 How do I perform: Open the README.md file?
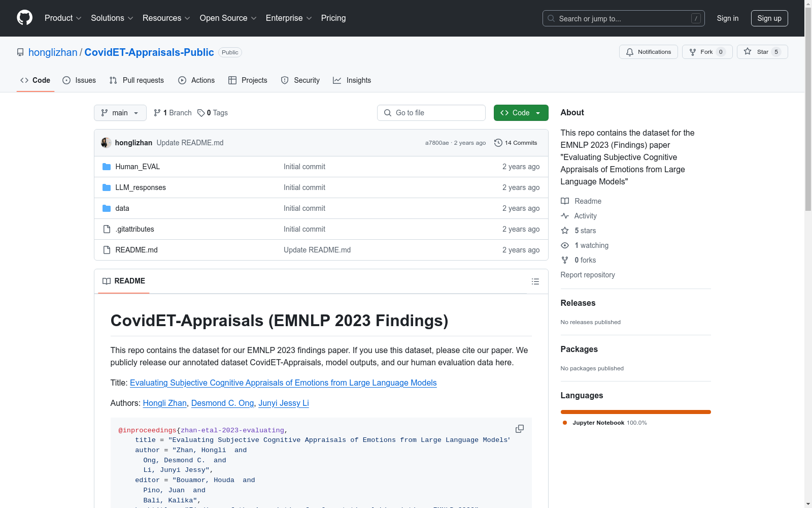(x=137, y=250)
